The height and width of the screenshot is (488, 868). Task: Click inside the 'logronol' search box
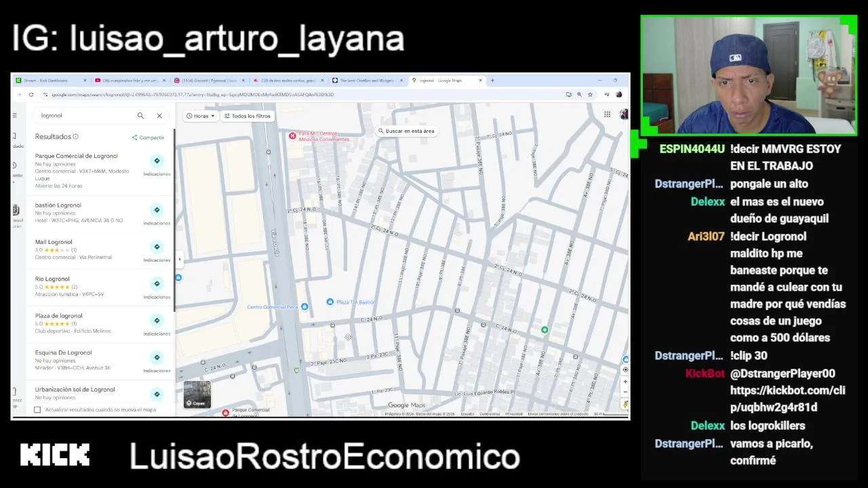[x=85, y=116]
